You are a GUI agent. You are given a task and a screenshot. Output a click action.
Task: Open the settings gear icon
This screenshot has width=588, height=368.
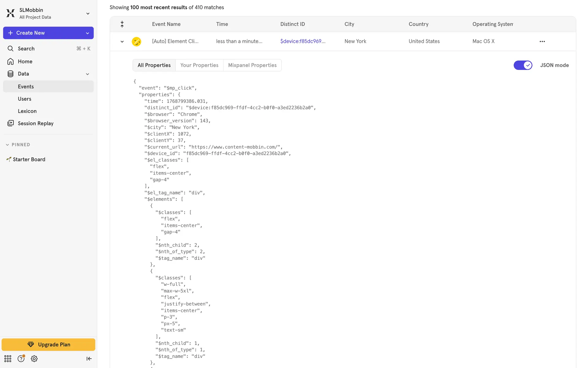pyautogui.click(x=34, y=358)
